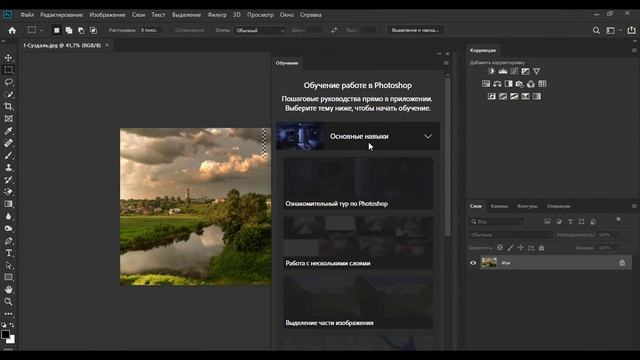Screen dimensions: 640x360
Task: Toggle pixel layer filter in Layers panel
Action: tap(547, 221)
